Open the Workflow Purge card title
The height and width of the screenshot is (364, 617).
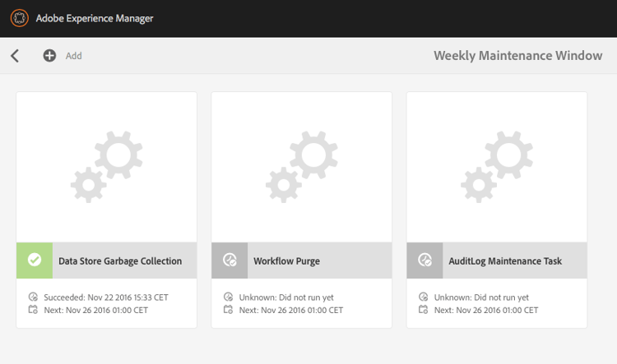coord(286,261)
